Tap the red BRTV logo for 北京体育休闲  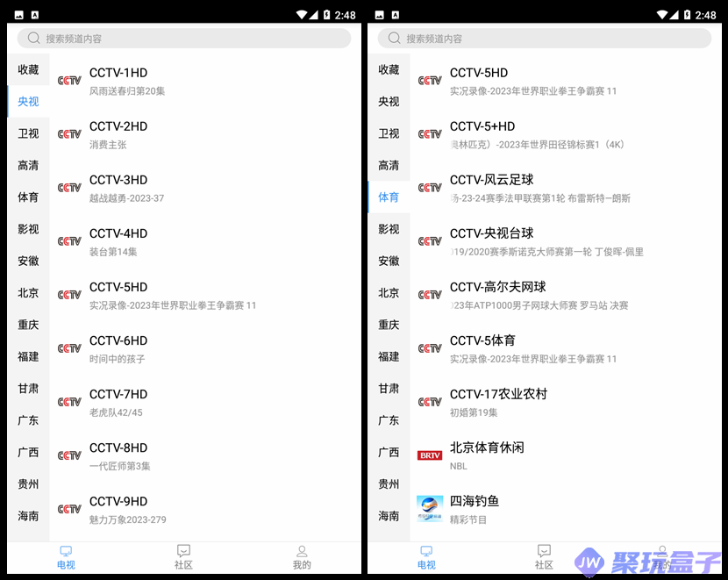pos(430,455)
